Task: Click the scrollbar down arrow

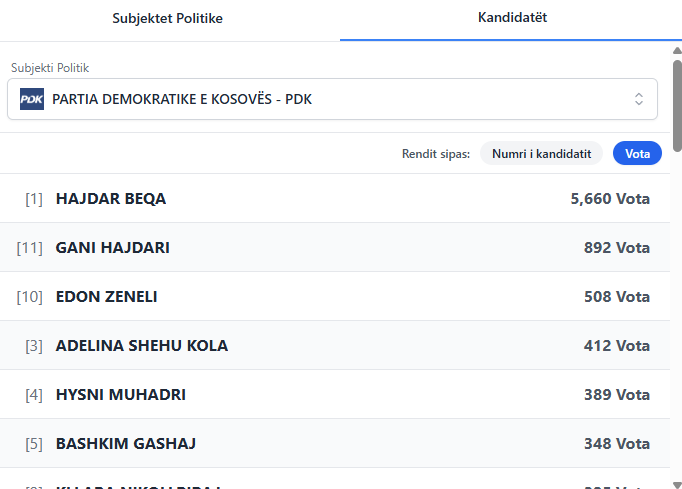Action: pyautogui.click(x=677, y=481)
